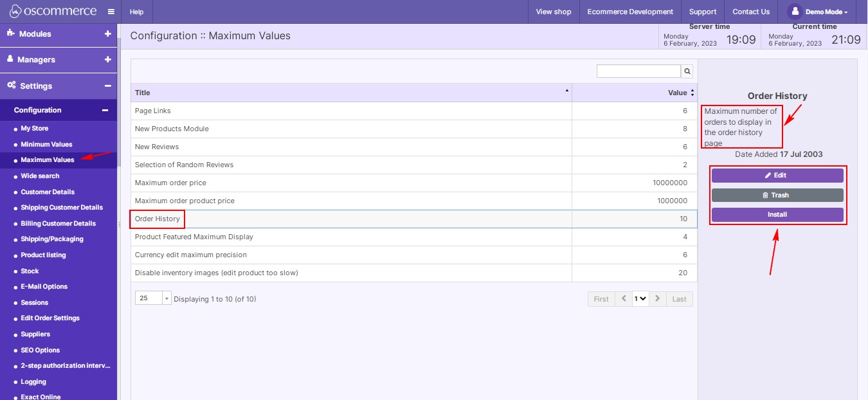Expand the Modules sidebar section

(107, 33)
